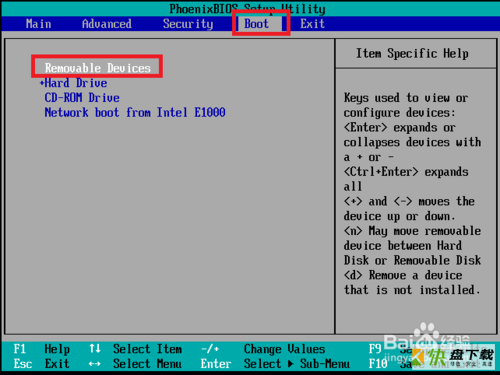Click the F1 Help key hint
500x375 pixels.
click(x=42, y=349)
